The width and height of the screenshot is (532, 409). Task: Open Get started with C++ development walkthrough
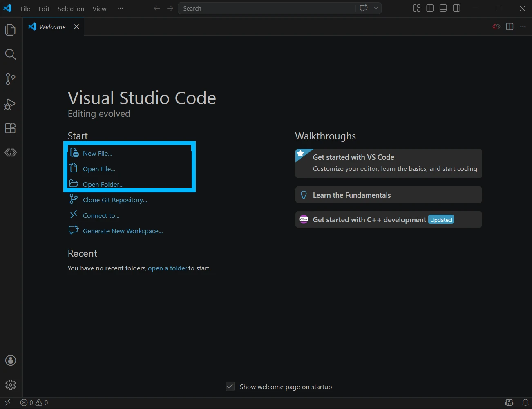click(x=389, y=219)
